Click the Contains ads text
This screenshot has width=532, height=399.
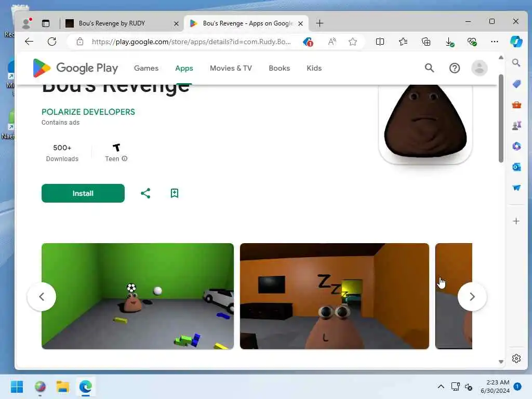click(x=60, y=123)
